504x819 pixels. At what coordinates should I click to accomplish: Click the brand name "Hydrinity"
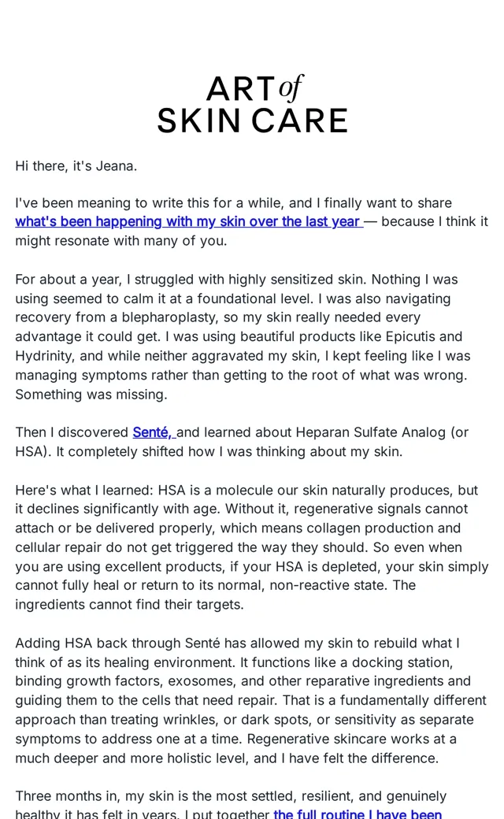(44, 356)
